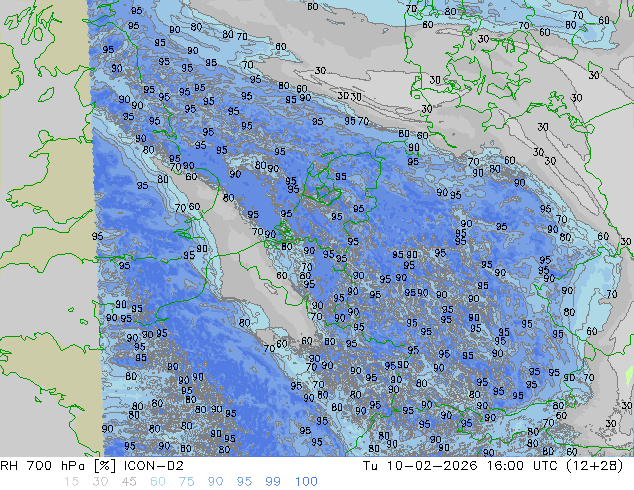Select the light-blue legend value 60 below title
634x490 pixels.
point(158,482)
